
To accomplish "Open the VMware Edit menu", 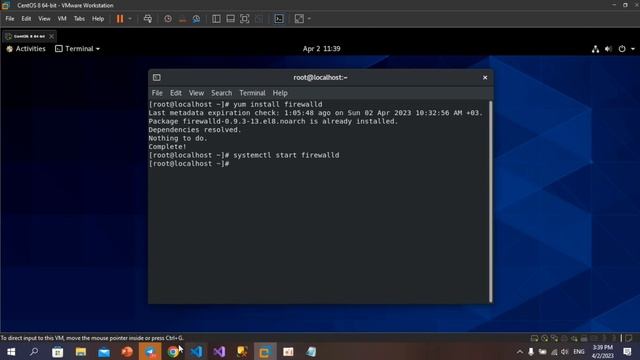I will tap(26, 19).
